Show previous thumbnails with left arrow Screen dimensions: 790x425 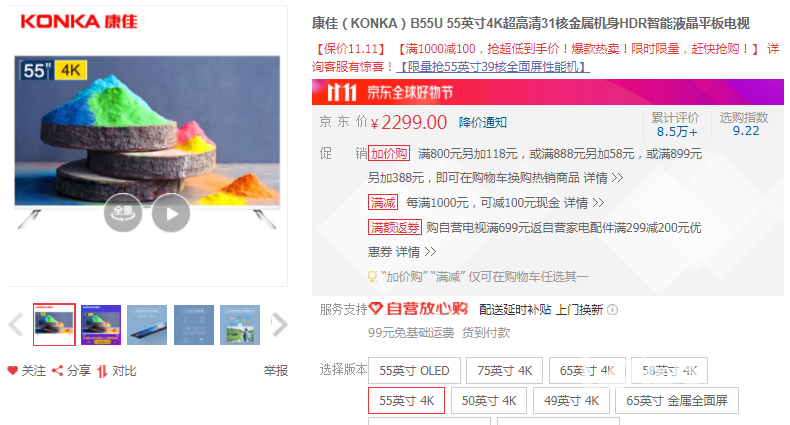click(16, 325)
